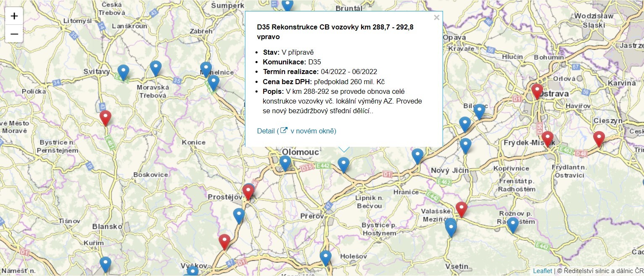Click blue marker beside Svitavy
Screen dimensions: 644x276
point(123,73)
